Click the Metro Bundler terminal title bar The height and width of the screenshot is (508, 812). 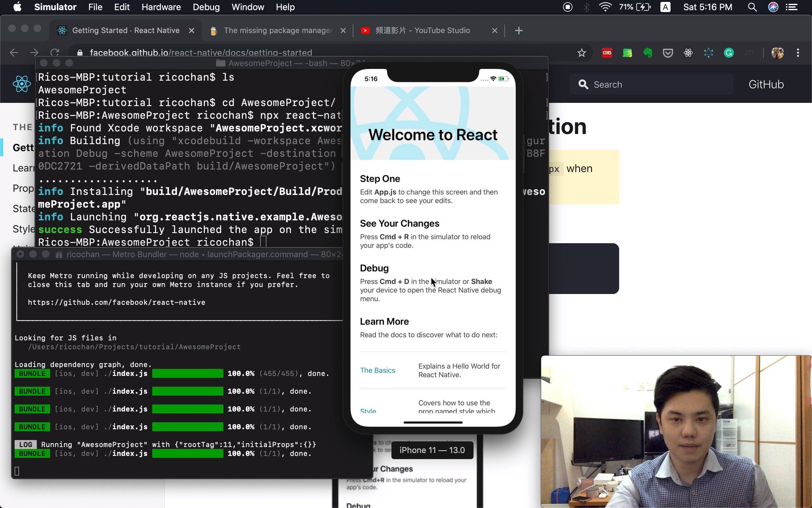pyautogui.click(x=177, y=254)
